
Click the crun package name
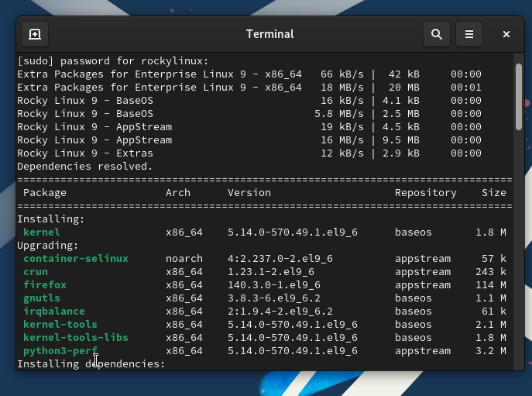[x=36, y=272]
